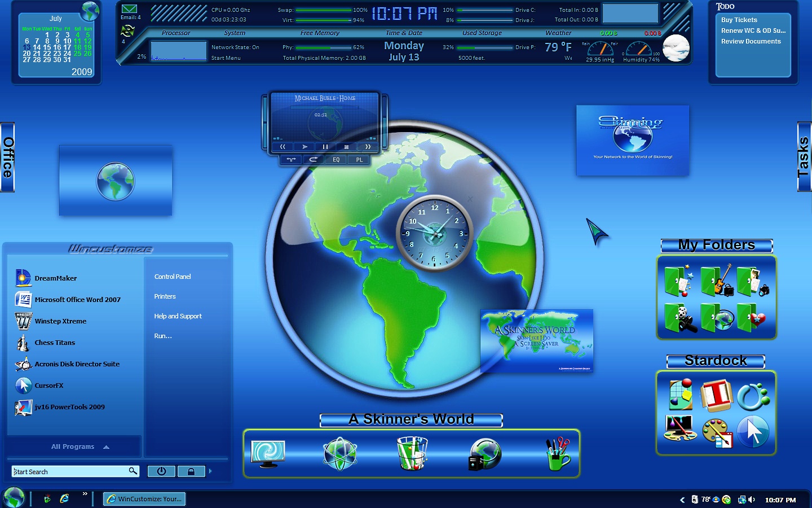The image size is (812, 508).
Task: Click the globe with computer tower icon
Action: tap(485, 454)
